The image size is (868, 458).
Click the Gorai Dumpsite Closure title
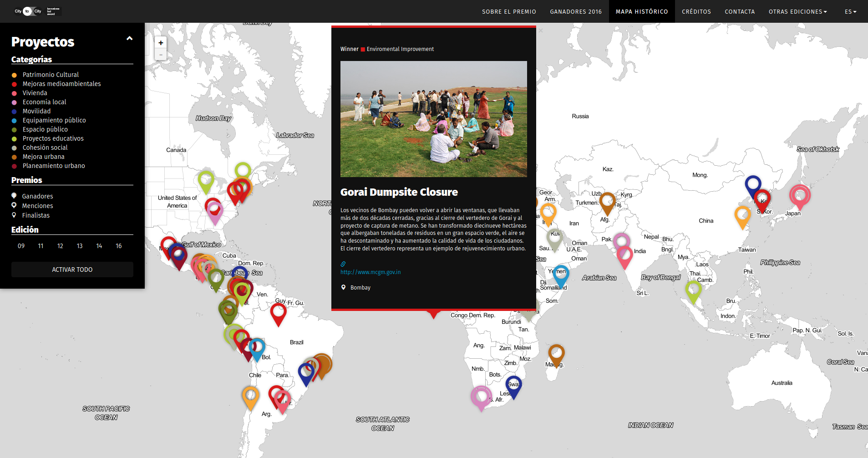point(399,192)
